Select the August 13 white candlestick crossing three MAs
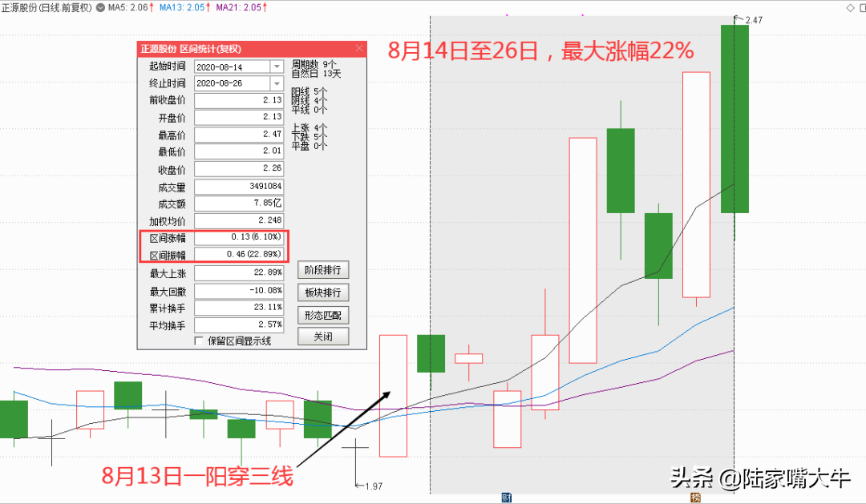This screenshot has height=504, width=866. coord(393,396)
